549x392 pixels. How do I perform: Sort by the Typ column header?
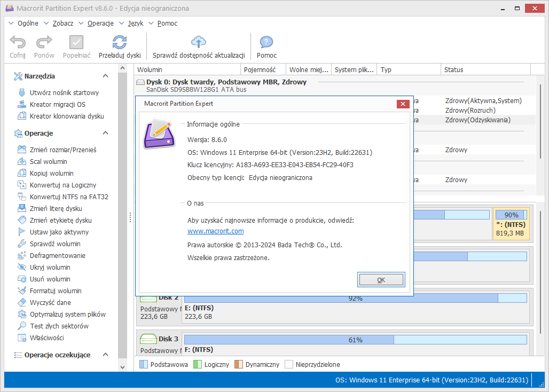[409, 69]
